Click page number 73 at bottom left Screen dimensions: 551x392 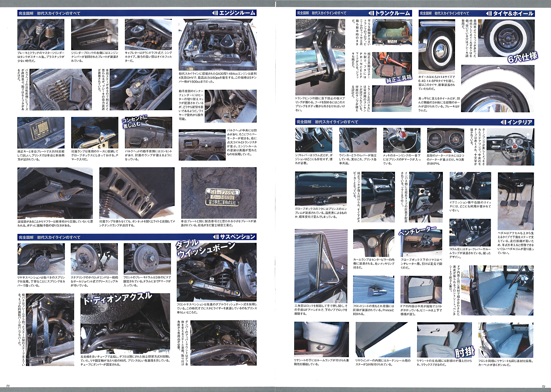click(8, 386)
